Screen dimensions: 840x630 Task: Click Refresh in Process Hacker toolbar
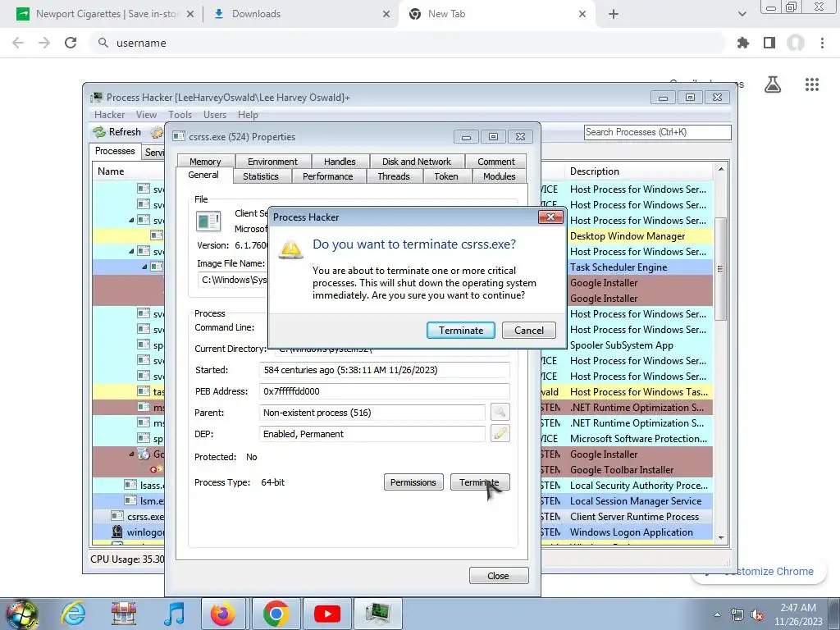[x=116, y=132]
